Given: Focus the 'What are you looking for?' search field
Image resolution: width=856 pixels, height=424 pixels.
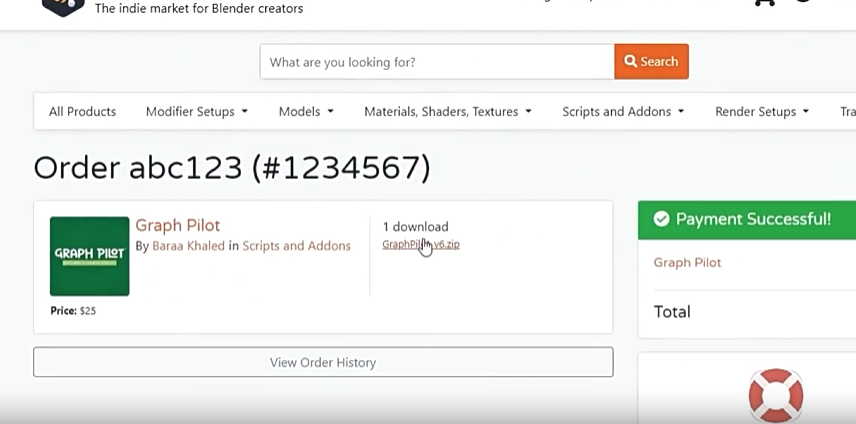Looking at the screenshot, I should 437,62.
